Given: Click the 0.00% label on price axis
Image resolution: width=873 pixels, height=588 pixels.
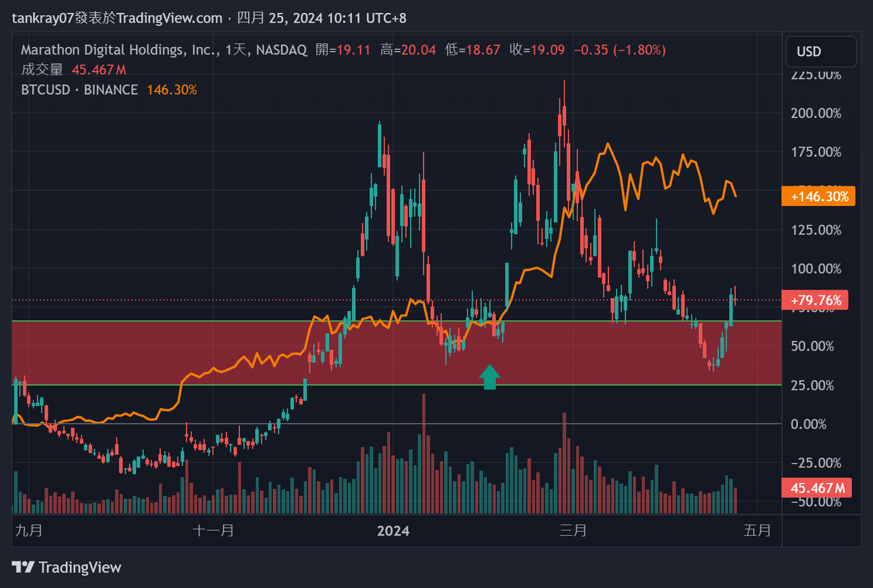Looking at the screenshot, I should (808, 424).
